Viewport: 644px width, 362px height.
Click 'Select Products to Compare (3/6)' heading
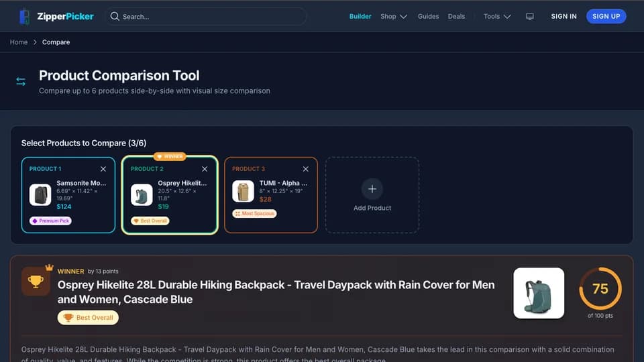84,143
